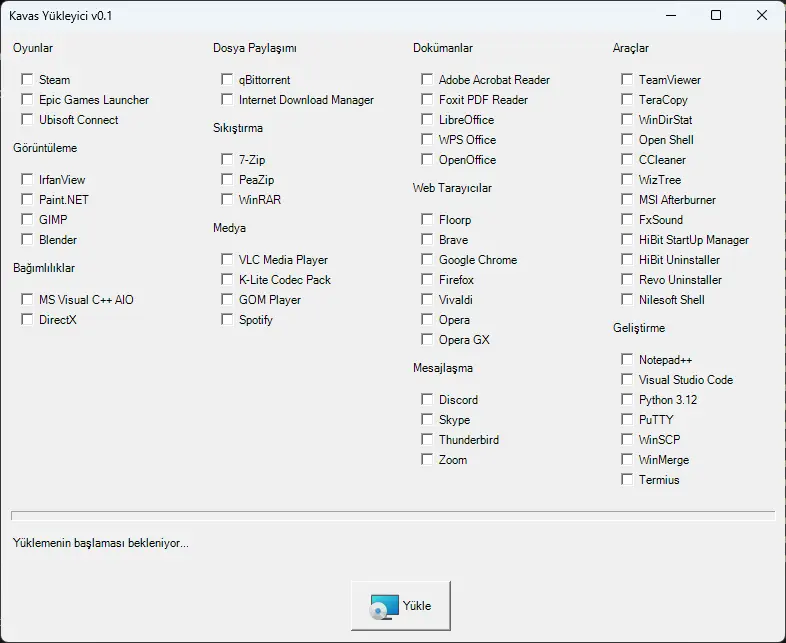Viewport: 786px width, 643px height.
Task: Tick the Notepad++ checkbox
Action: pyautogui.click(x=627, y=359)
